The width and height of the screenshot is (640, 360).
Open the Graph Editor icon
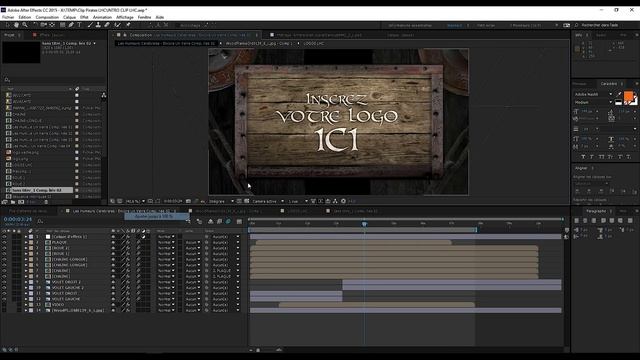click(x=240, y=221)
